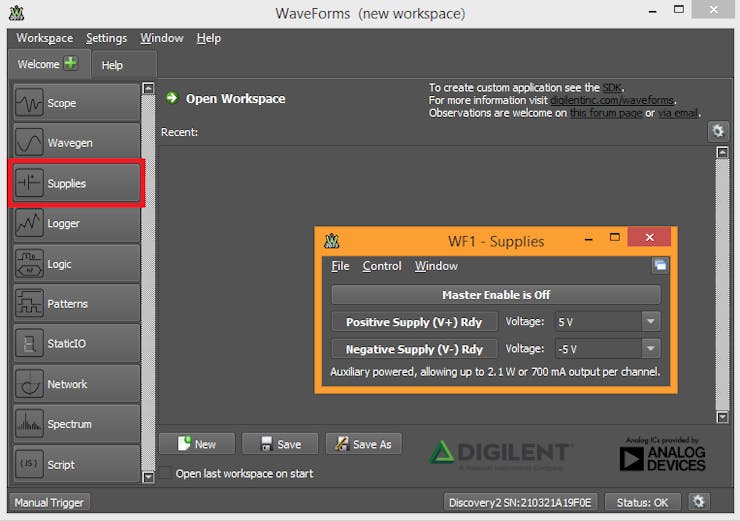Open recent workspaces gear settings
The width and height of the screenshot is (740, 521).
(x=718, y=131)
